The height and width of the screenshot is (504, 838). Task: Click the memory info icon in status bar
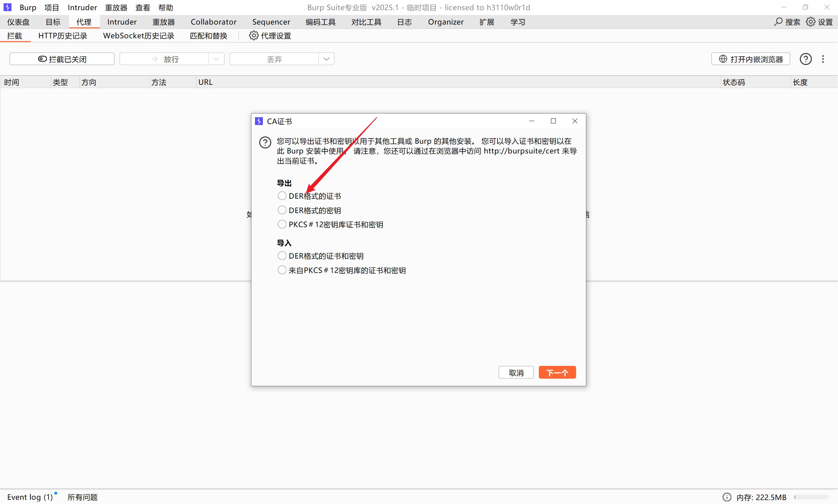(x=727, y=497)
